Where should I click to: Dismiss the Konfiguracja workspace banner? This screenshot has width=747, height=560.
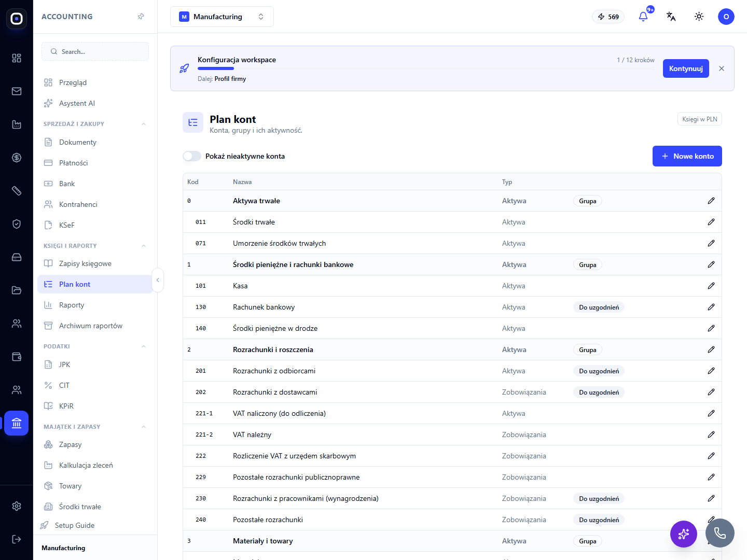[722, 68]
